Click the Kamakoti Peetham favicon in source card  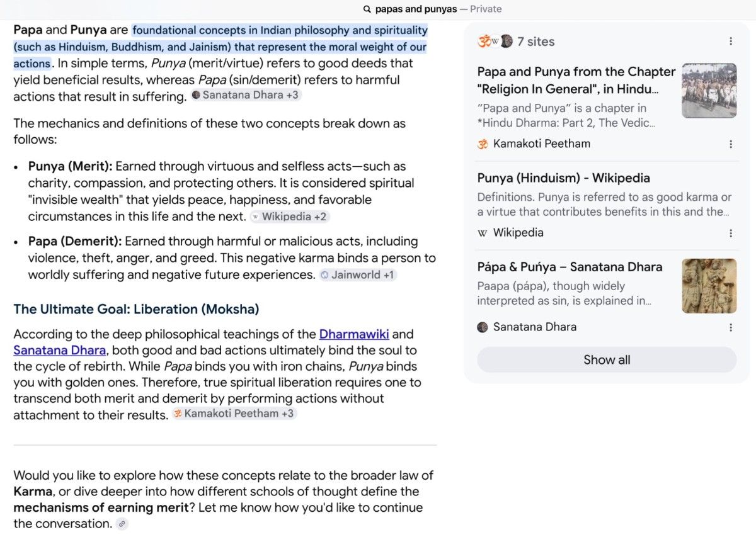coord(483,144)
